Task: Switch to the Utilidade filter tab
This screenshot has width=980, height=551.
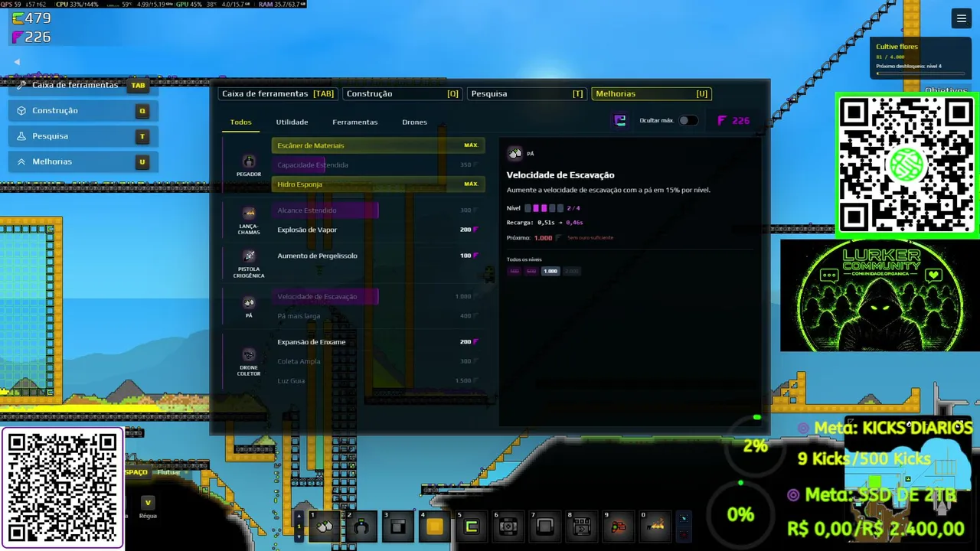Action: [292, 122]
